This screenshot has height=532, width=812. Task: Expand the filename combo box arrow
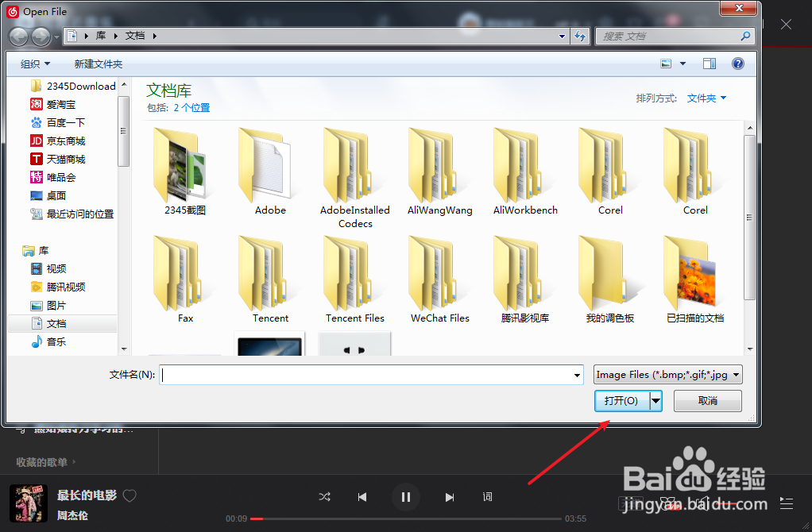coord(577,375)
